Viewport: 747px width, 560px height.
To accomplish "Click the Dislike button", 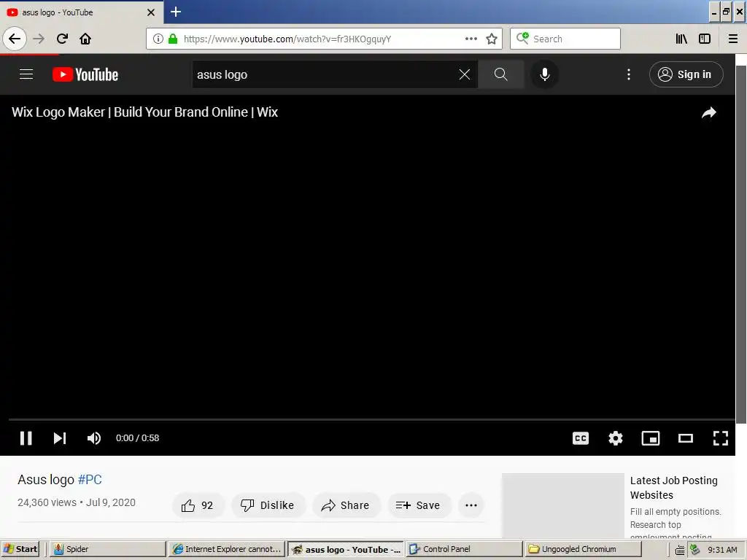I will pos(268,505).
